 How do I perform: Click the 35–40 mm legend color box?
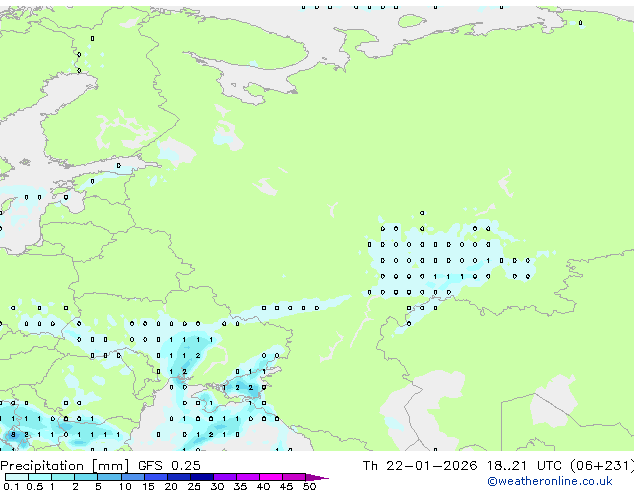[248, 477]
